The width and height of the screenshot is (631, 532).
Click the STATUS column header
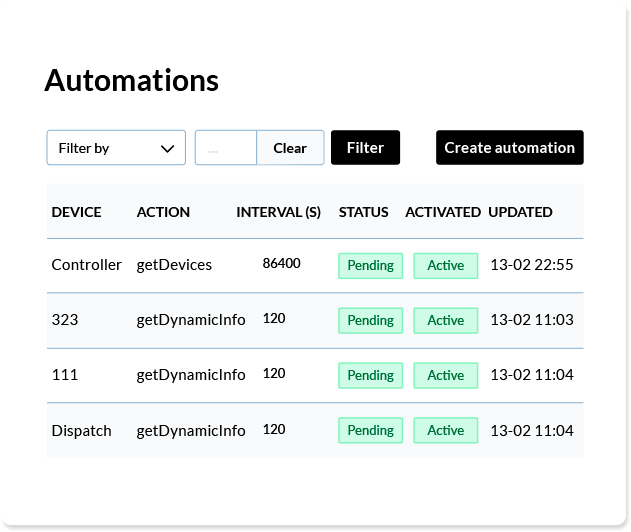coord(363,212)
